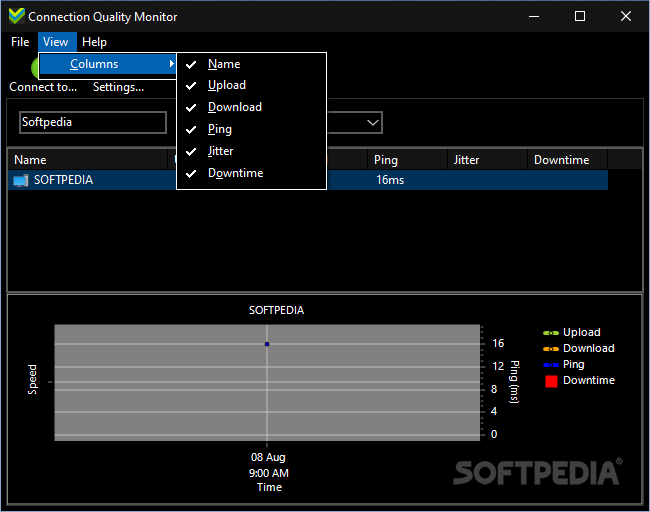Click the Download legend marker

[551, 349]
